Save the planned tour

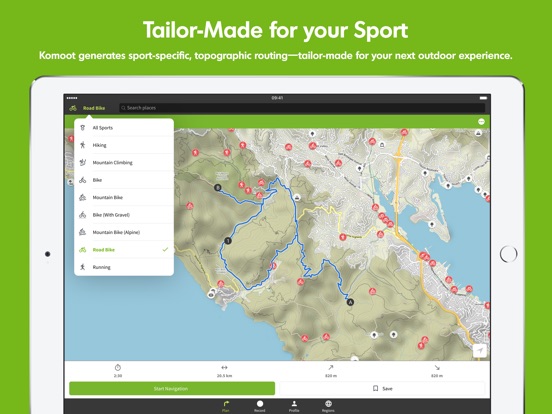click(382, 389)
